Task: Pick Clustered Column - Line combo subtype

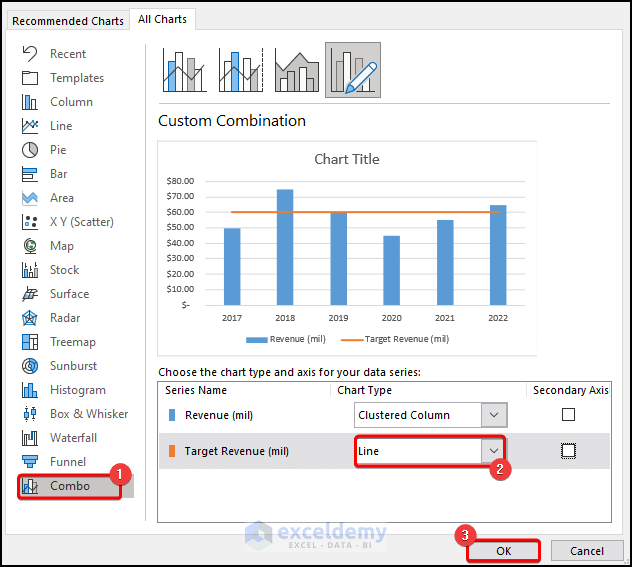Action: pos(185,70)
